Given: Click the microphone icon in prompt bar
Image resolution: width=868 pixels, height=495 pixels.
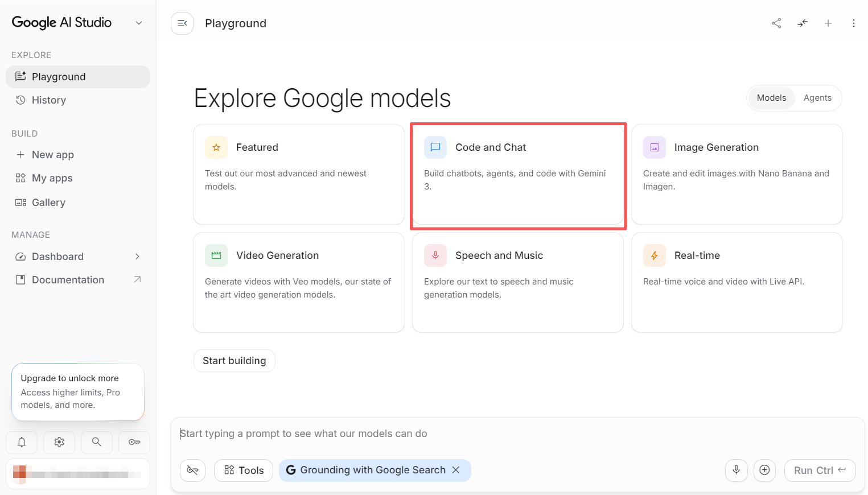Looking at the screenshot, I should tap(736, 470).
